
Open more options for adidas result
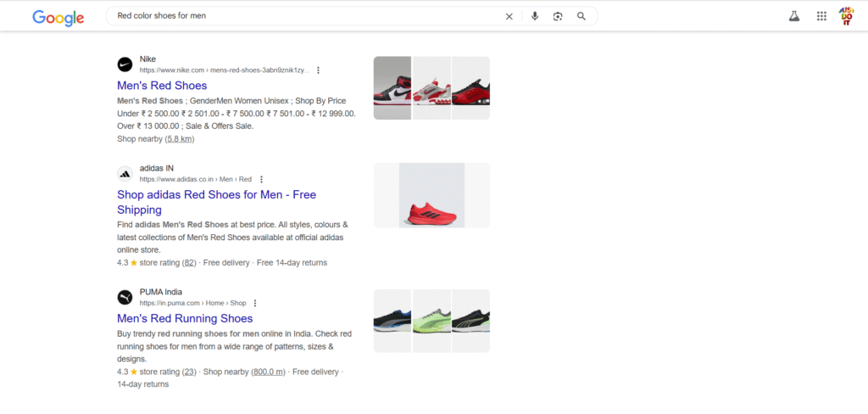coord(262,180)
